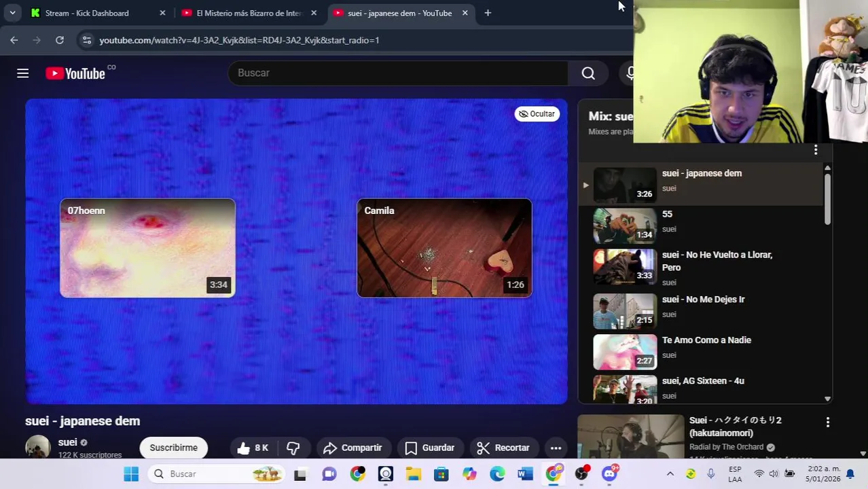Screen dimensions: 868x489
Task: Click the playlist scrollbar down arrow
Action: click(827, 399)
